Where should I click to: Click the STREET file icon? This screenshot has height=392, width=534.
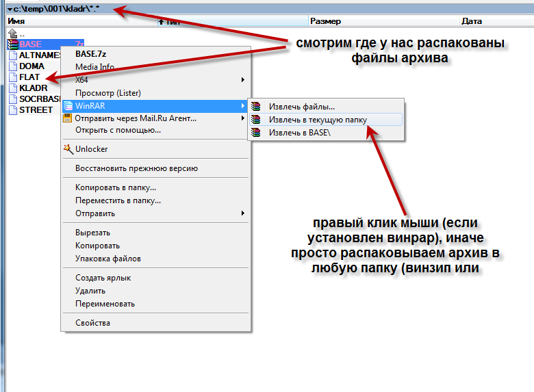click(12, 110)
